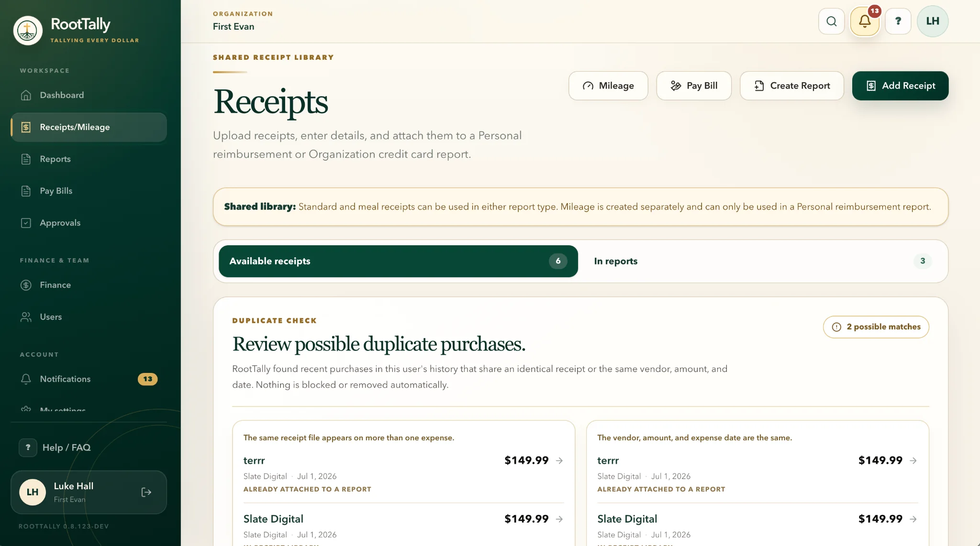The image size is (980, 546).
Task: Click the Dashboard home icon
Action: [26, 95]
